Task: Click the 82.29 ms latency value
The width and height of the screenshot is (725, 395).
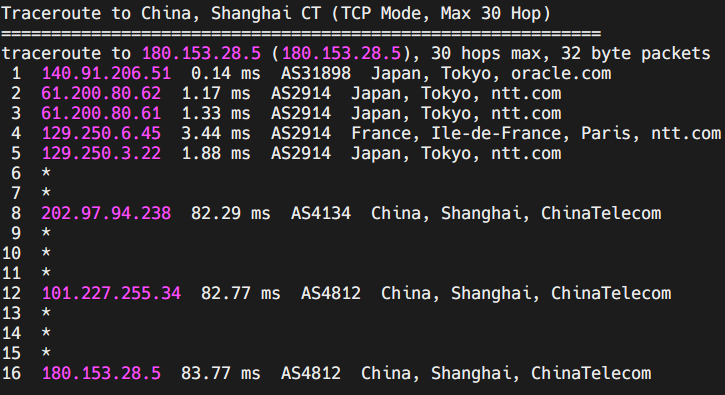Action: pos(231,213)
